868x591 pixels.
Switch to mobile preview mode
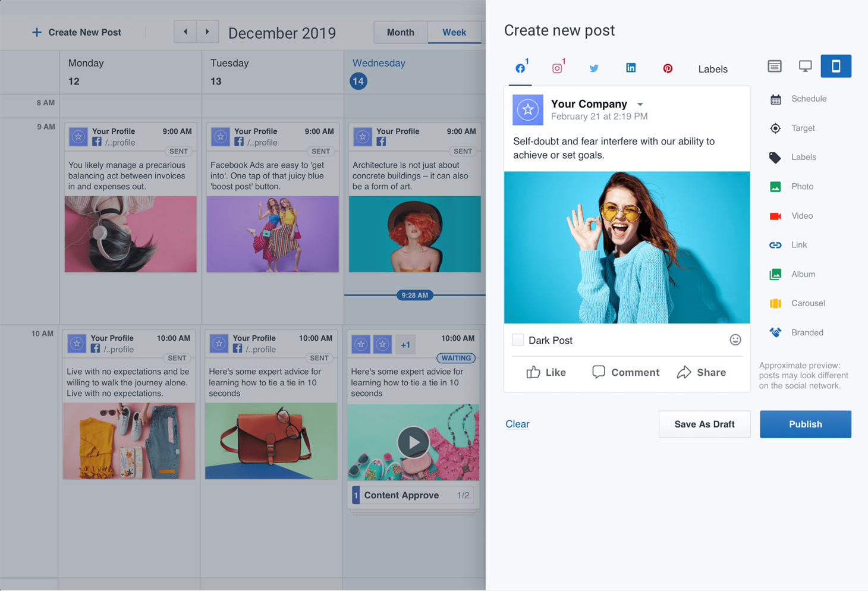click(x=835, y=66)
